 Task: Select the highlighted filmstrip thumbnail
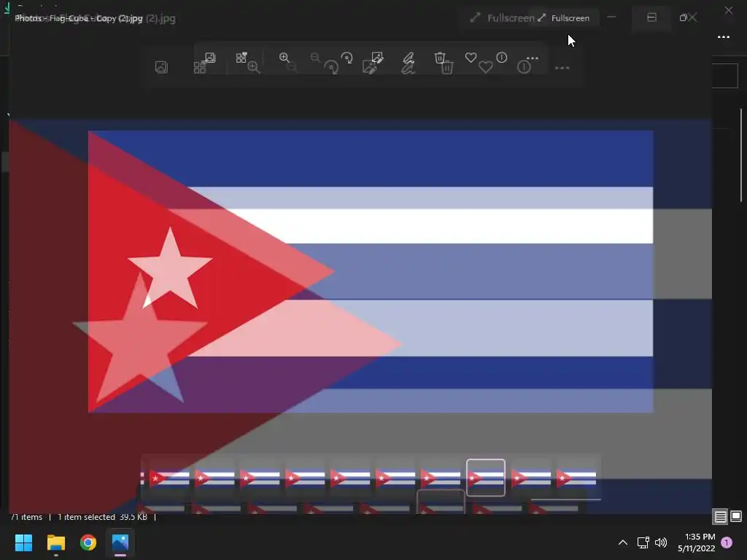click(x=485, y=478)
